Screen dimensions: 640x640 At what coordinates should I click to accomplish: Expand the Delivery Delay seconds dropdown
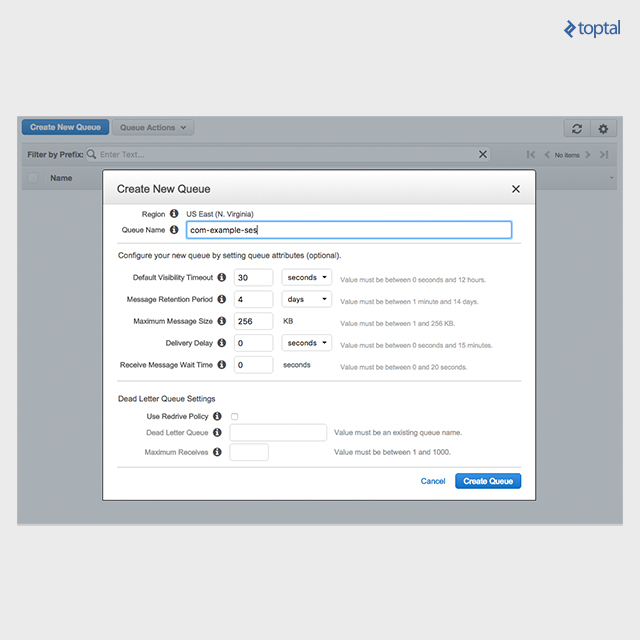coord(306,343)
